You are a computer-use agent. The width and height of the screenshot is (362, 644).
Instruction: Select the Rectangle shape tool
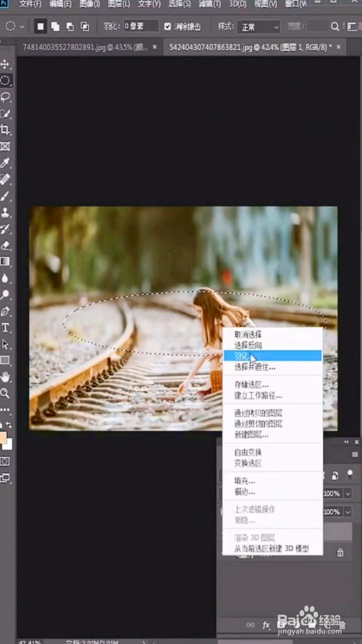tap(5, 360)
